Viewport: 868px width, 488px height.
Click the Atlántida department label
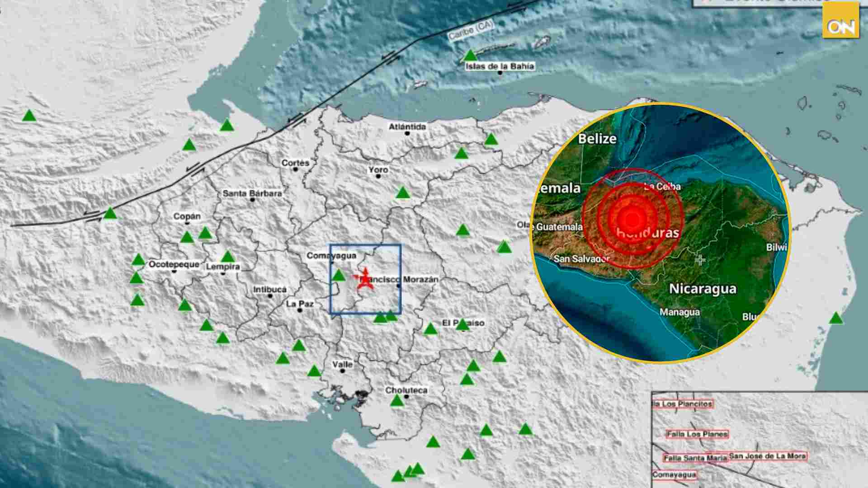point(407,127)
